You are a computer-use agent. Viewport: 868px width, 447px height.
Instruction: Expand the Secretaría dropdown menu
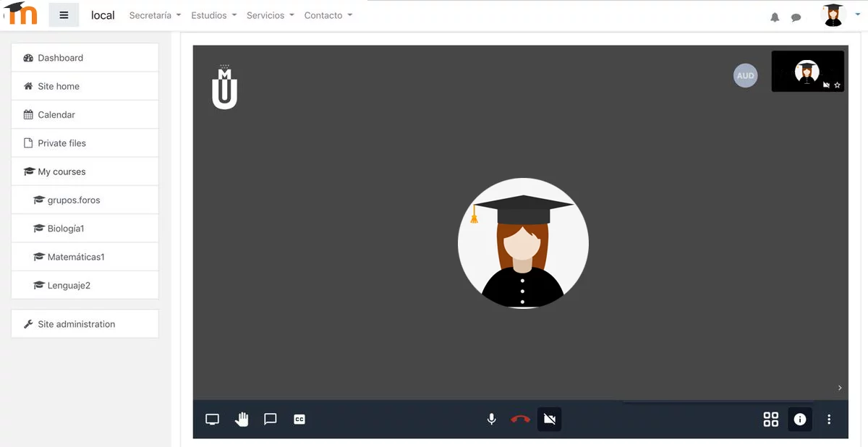155,15
